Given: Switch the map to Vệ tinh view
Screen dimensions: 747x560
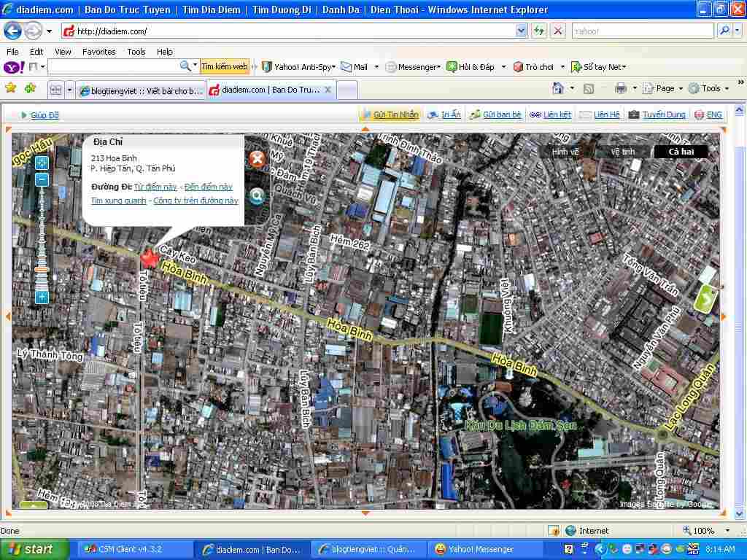Looking at the screenshot, I should (x=623, y=152).
